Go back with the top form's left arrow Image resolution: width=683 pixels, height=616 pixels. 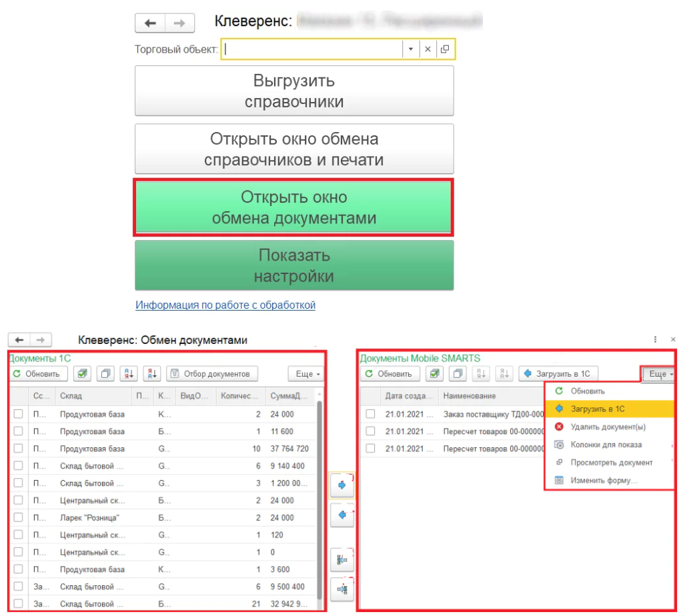150,23
